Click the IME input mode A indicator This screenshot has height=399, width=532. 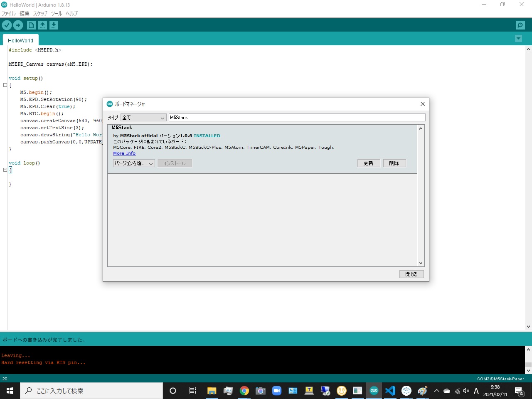pyautogui.click(x=476, y=391)
